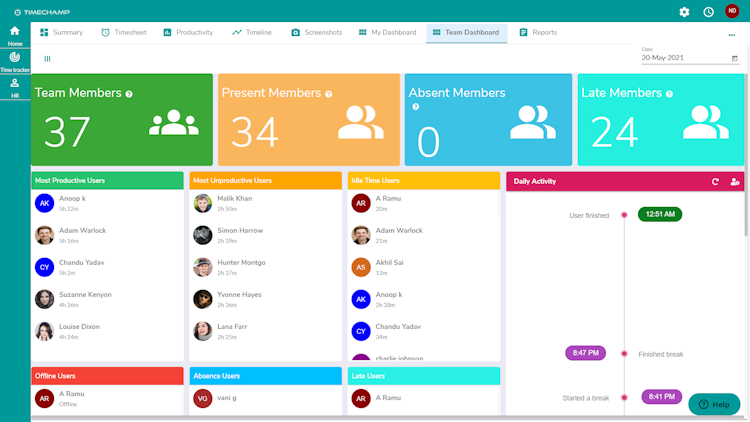The width and height of the screenshot is (750, 422).
Task: Switch to My Dashboard tab
Action: pyautogui.click(x=387, y=33)
